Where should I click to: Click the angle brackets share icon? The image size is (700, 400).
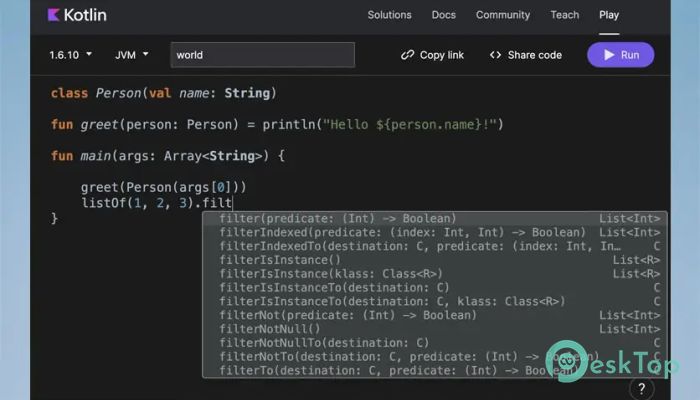click(495, 55)
